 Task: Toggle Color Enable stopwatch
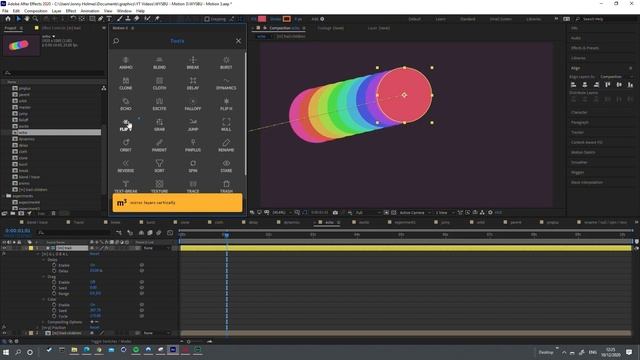coord(54,305)
